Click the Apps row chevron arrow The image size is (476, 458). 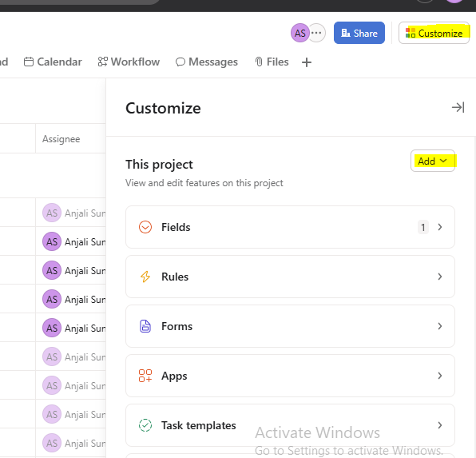(440, 376)
